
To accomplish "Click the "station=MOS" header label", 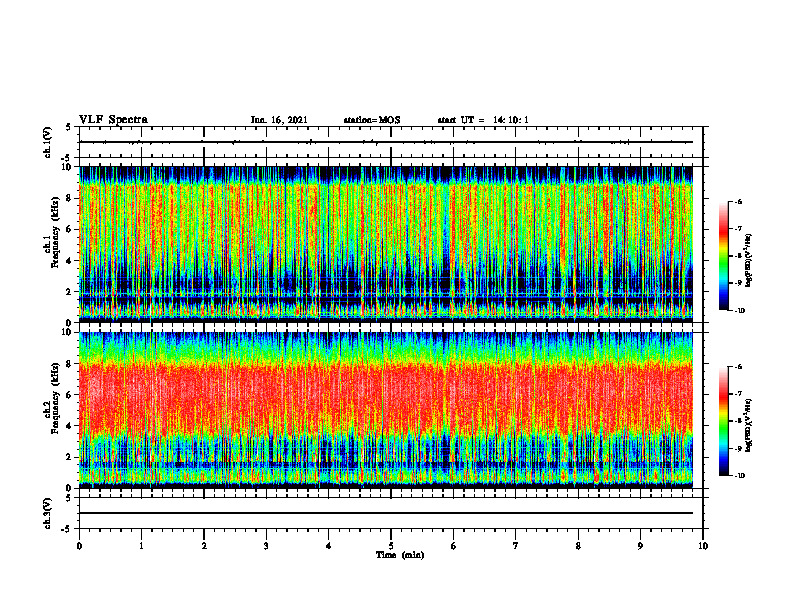I will pos(372,120).
